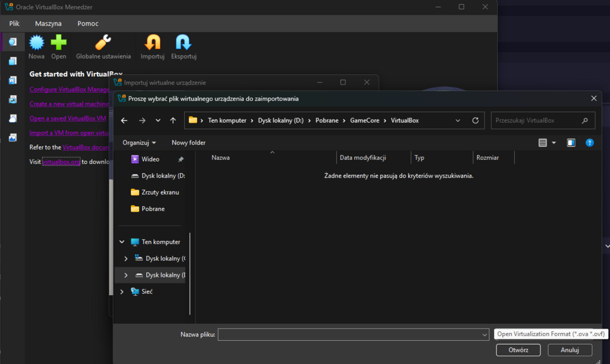Screen dimensions: 610x364
Task: Navigate back with the left arrow
Action: click(x=124, y=121)
